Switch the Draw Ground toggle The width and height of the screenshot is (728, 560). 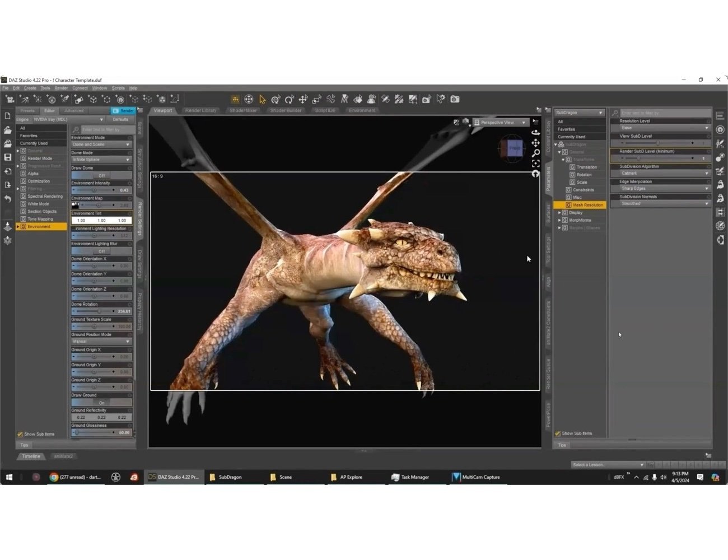pos(101,402)
